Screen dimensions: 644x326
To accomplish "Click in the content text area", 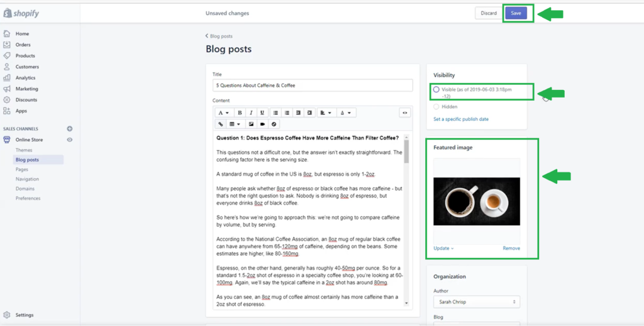I will (x=309, y=220).
